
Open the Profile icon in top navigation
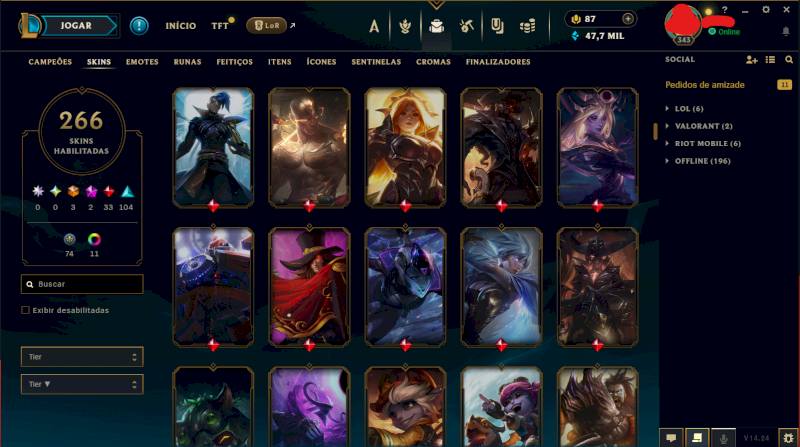374,26
